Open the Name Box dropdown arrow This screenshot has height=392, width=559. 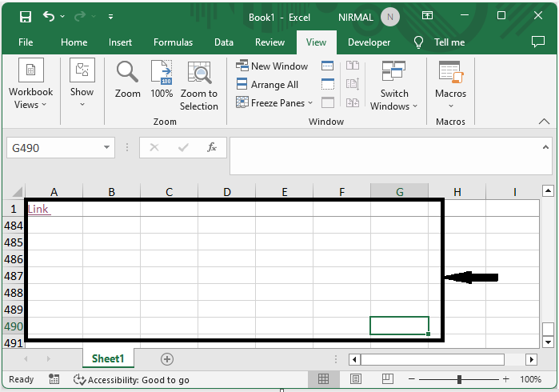pos(108,148)
